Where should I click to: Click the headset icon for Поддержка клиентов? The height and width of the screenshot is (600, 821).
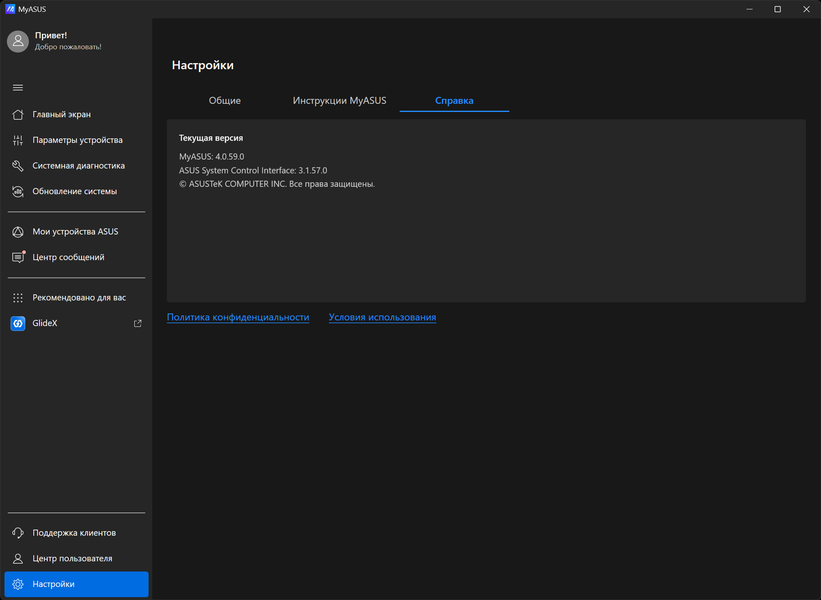coord(18,533)
